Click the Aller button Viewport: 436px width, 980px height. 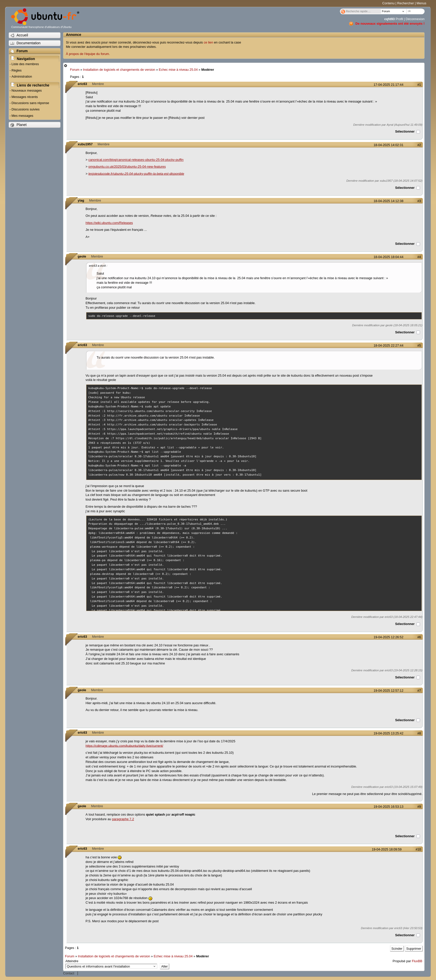pyautogui.click(x=164, y=967)
